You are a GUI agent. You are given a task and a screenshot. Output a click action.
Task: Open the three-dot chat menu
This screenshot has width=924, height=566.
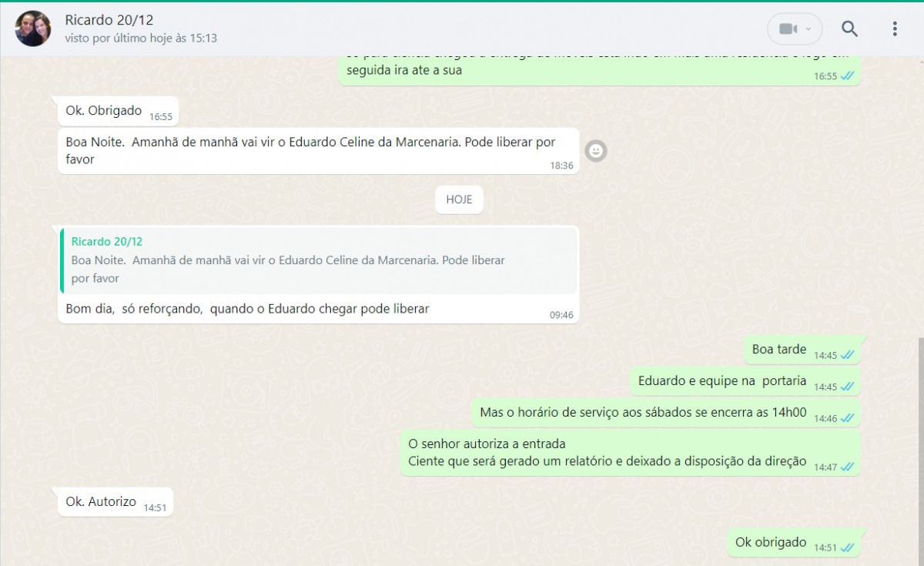point(894,29)
